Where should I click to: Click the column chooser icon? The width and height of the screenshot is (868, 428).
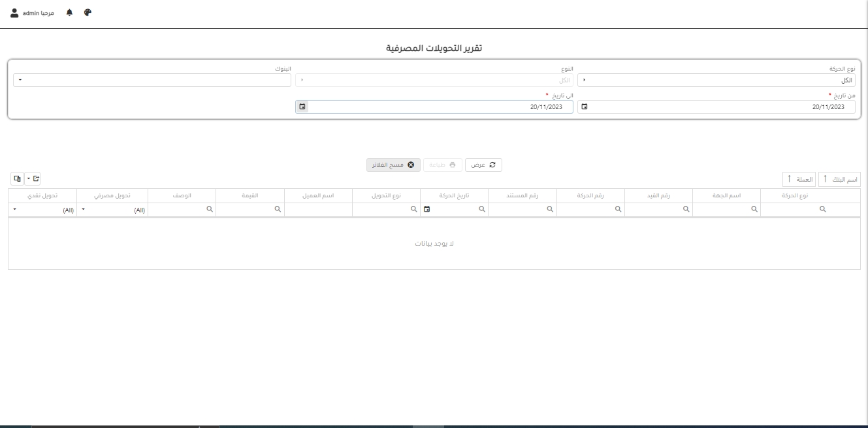(17, 178)
